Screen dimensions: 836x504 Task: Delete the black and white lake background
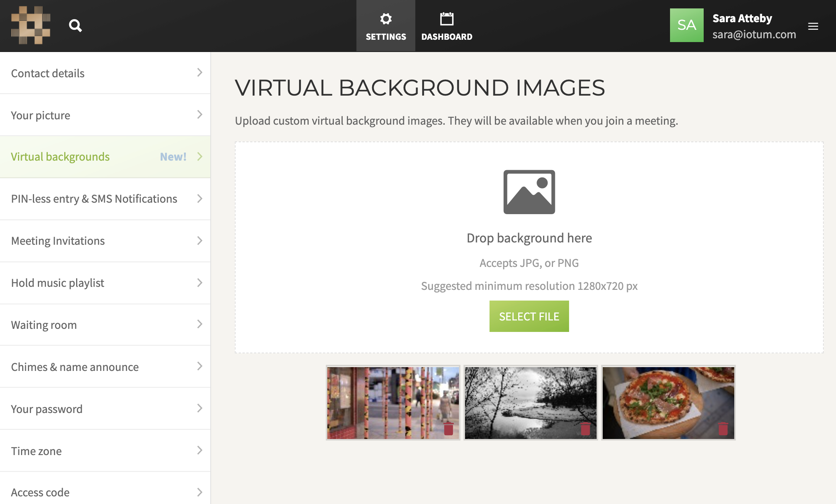(x=586, y=429)
